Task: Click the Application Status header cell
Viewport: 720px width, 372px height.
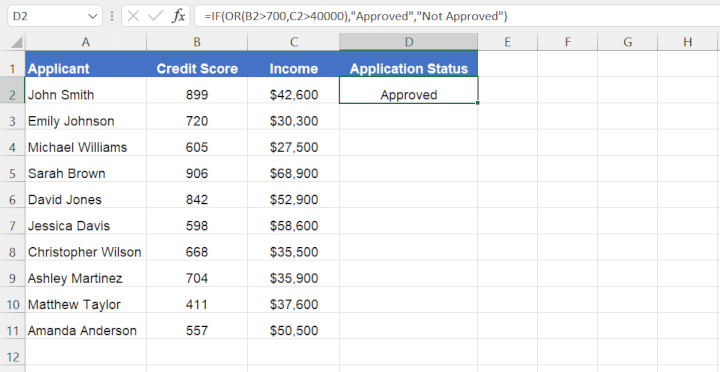Action: pyautogui.click(x=409, y=68)
